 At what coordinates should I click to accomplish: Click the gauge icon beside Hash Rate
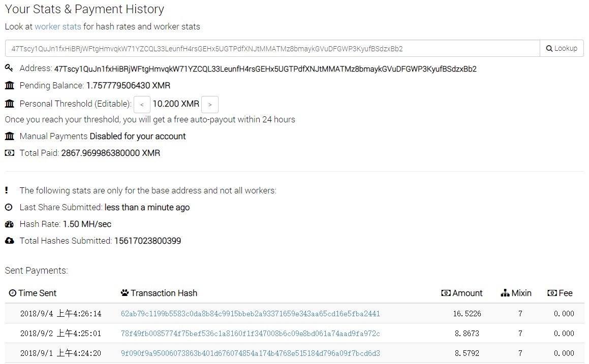click(9, 224)
